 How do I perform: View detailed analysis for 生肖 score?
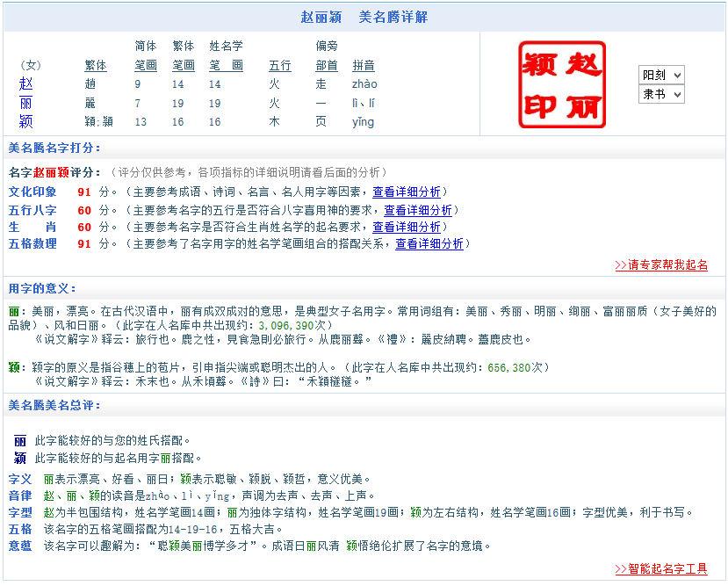406,227
